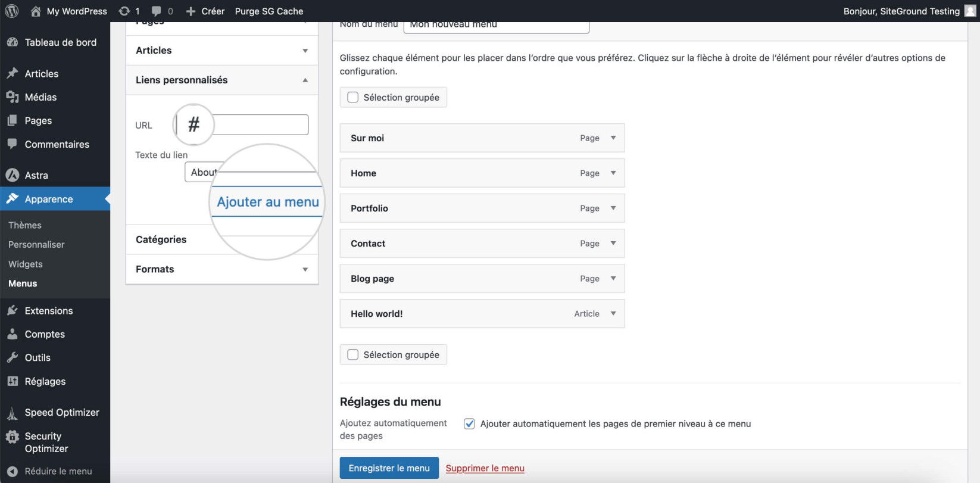
Task: Focus the Texte du lien input field
Action: [x=246, y=172]
